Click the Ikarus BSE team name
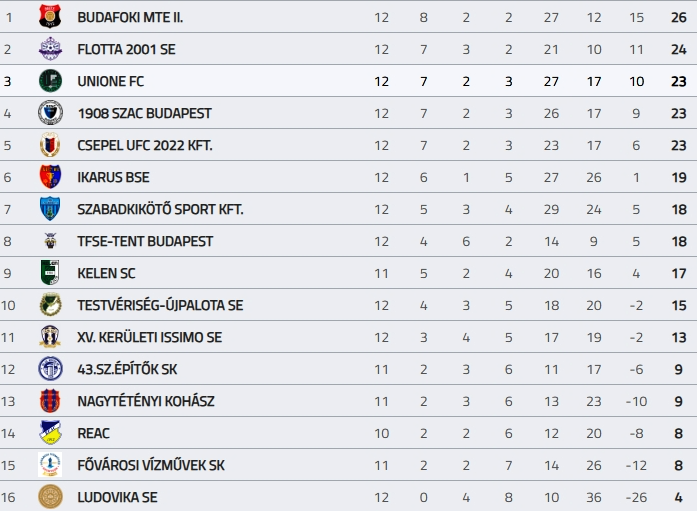 pyautogui.click(x=113, y=177)
